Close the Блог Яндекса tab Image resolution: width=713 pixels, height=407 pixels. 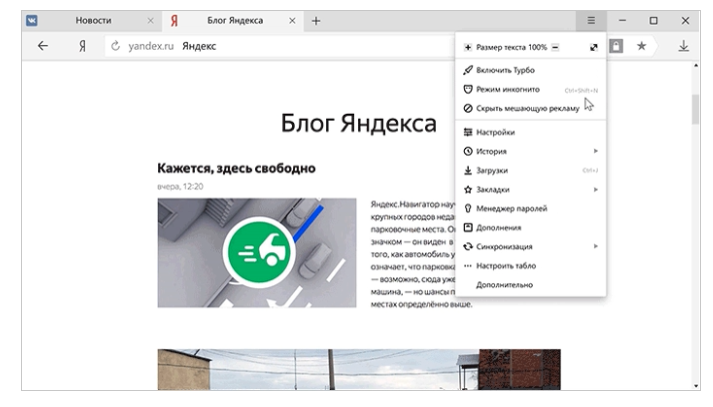tap(292, 21)
